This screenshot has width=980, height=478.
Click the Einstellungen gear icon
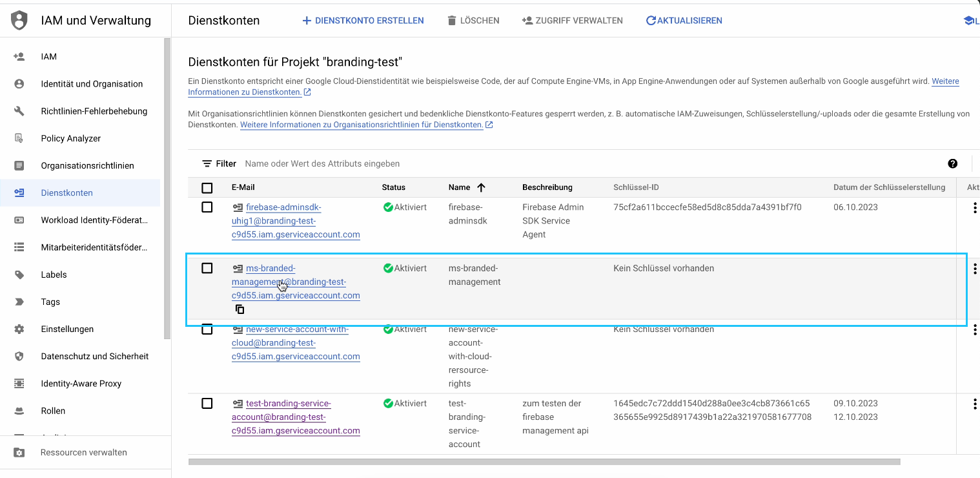point(19,329)
